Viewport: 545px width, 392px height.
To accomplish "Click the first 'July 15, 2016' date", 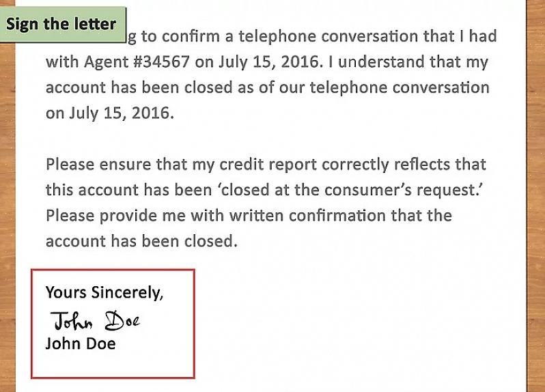I will 268,62.
